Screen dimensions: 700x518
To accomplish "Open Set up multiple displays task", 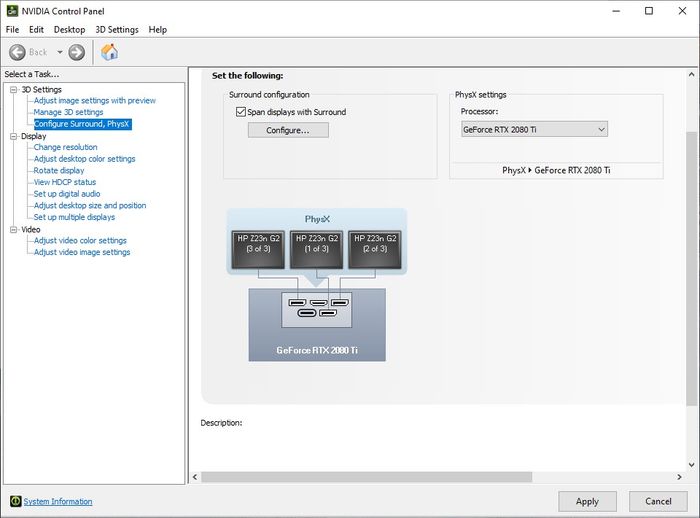I will point(74,217).
